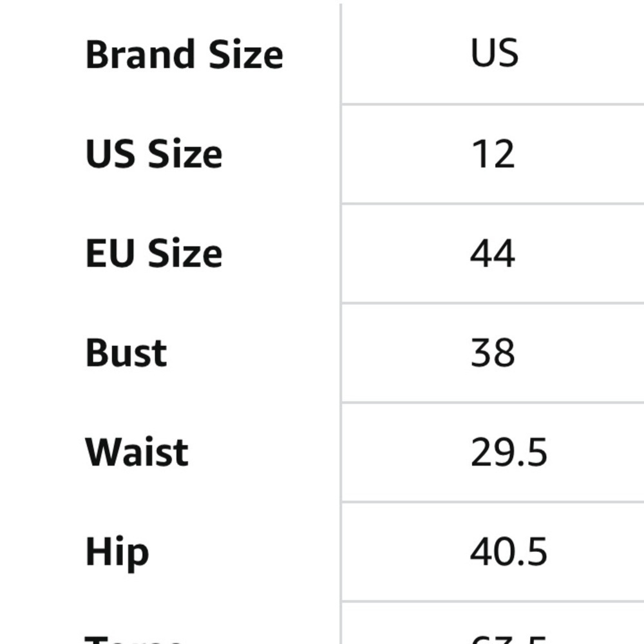The height and width of the screenshot is (644, 644).
Task: Click the EU Size row label
Action: tap(154, 253)
